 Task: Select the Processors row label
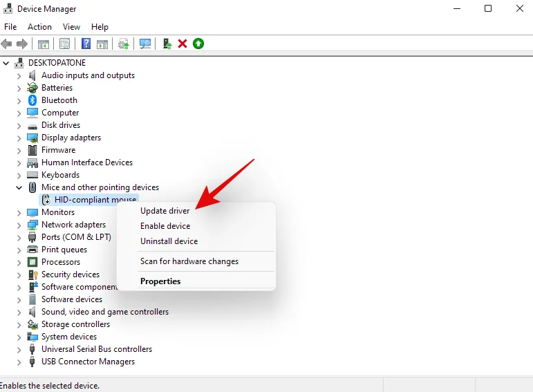click(61, 262)
